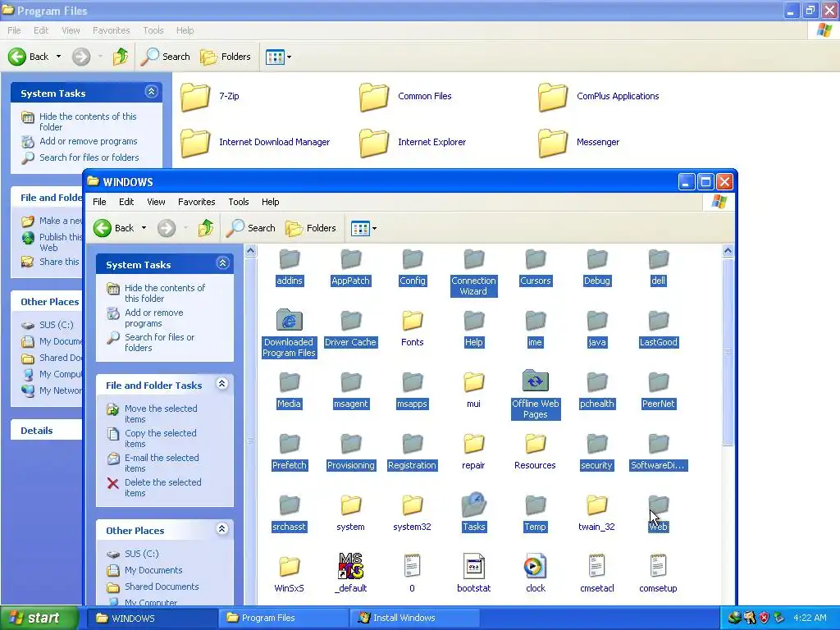This screenshot has width=840, height=630.
Task: Select the mui folder icon
Action: click(x=473, y=381)
